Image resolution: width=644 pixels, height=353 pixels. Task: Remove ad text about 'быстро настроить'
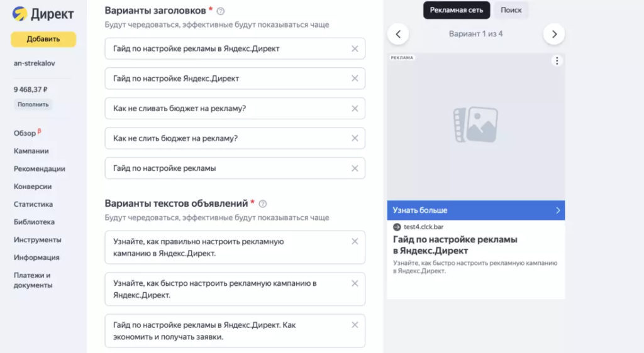click(x=355, y=283)
